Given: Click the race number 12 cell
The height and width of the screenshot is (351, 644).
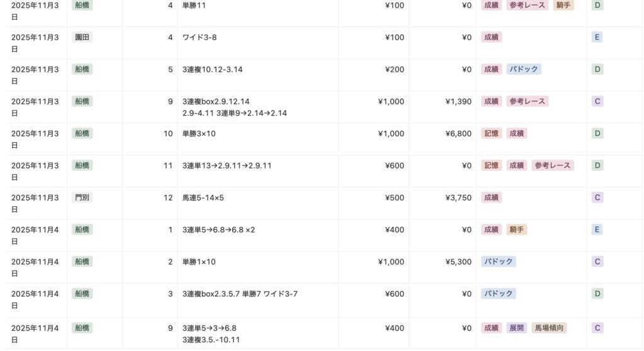Looking at the screenshot, I should (168, 198).
